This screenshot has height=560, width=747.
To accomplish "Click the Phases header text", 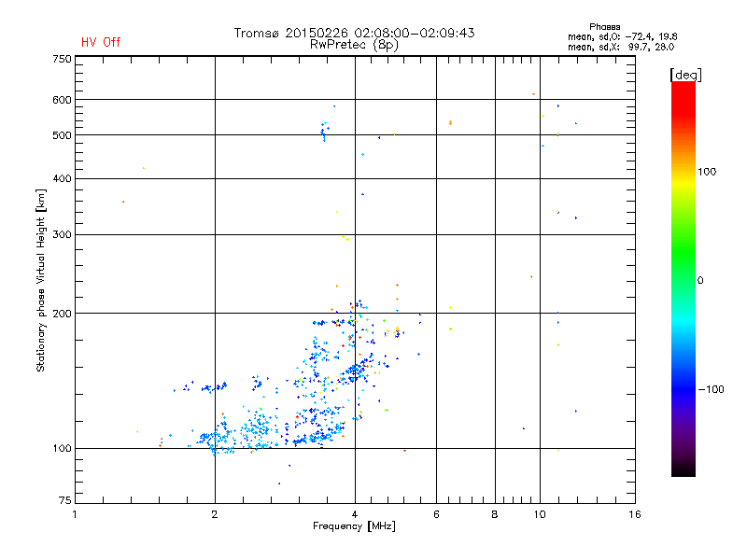I will point(604,27).
